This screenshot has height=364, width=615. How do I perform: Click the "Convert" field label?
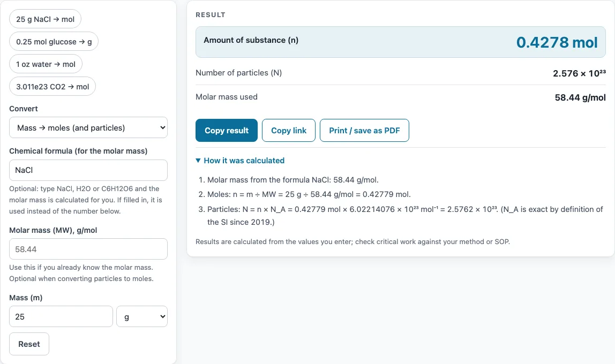click(x=24, y=109)
